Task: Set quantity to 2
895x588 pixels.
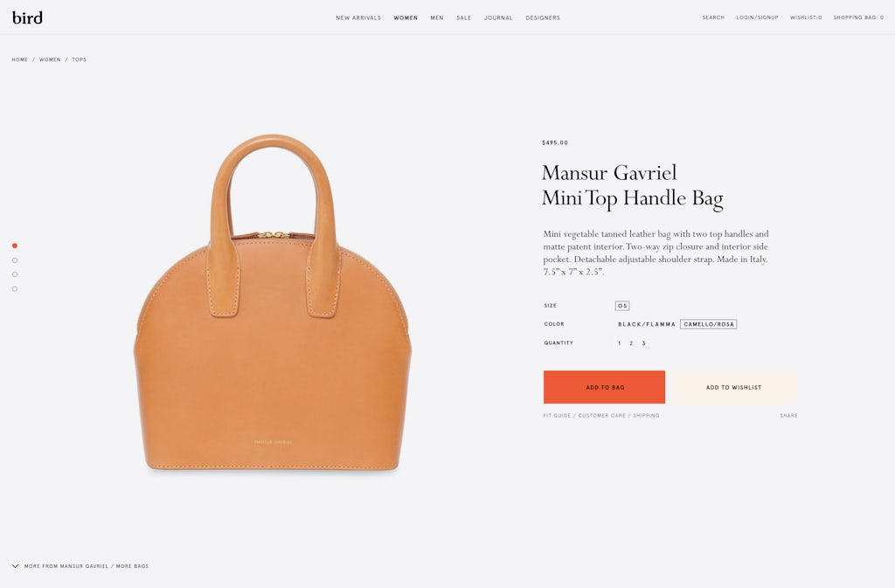Action: 631,343
